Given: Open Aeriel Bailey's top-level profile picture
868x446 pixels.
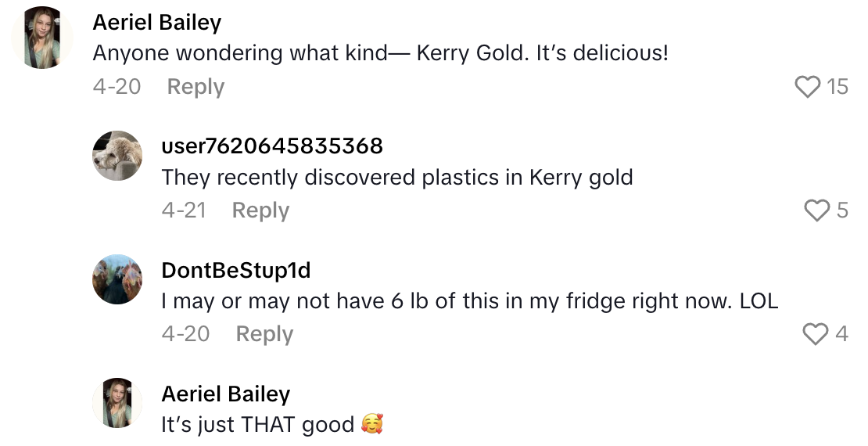Looking at the screenshot, I should [42, 38].
